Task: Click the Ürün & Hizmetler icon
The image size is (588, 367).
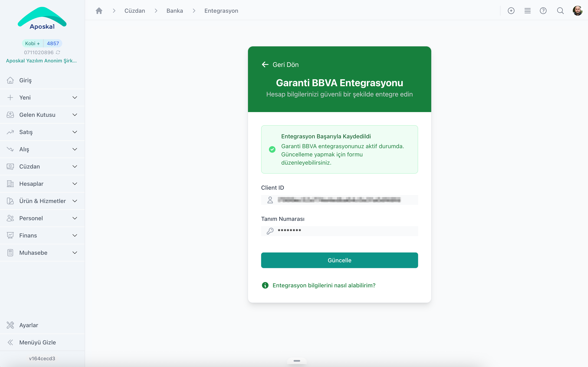Action: coord(10,201)
